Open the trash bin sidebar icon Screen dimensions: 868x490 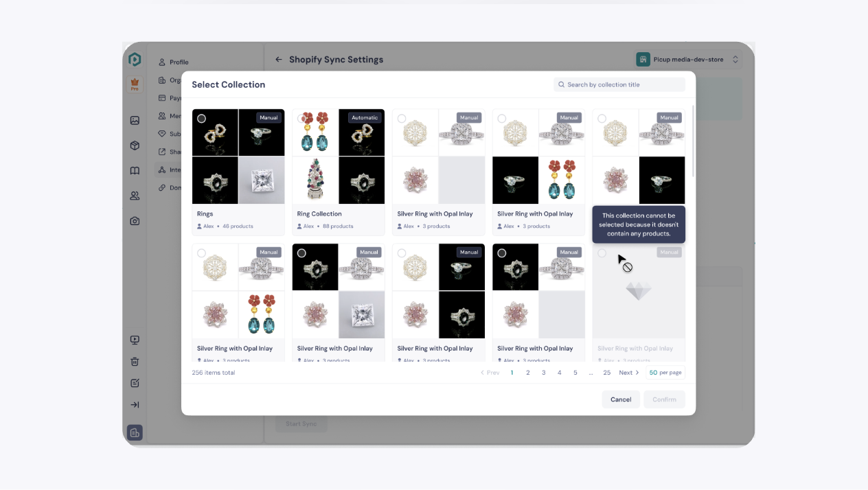tap(135, 362)
